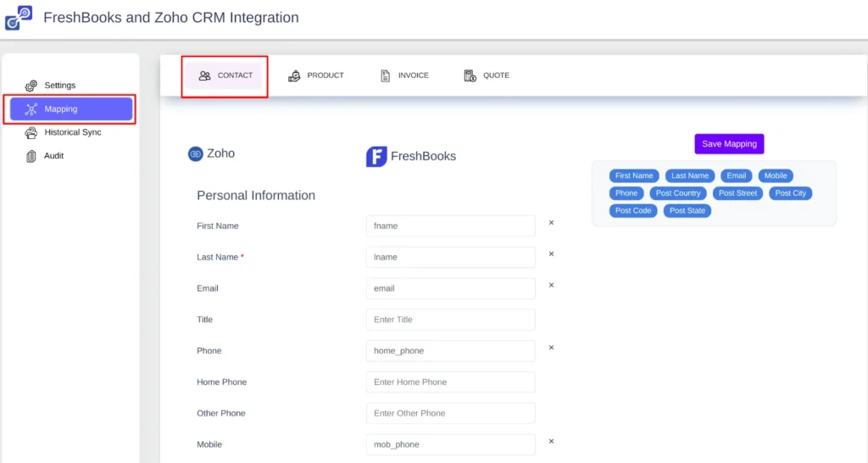868x463 pixels.
Task: Select Mapping in the sidebar
Action: 71,109
